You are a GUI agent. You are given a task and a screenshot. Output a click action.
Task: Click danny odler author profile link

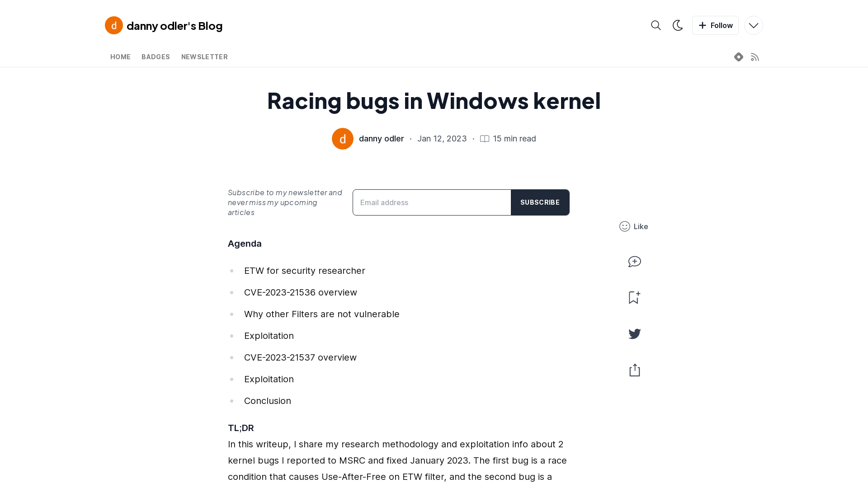click(x=381, y=138)
